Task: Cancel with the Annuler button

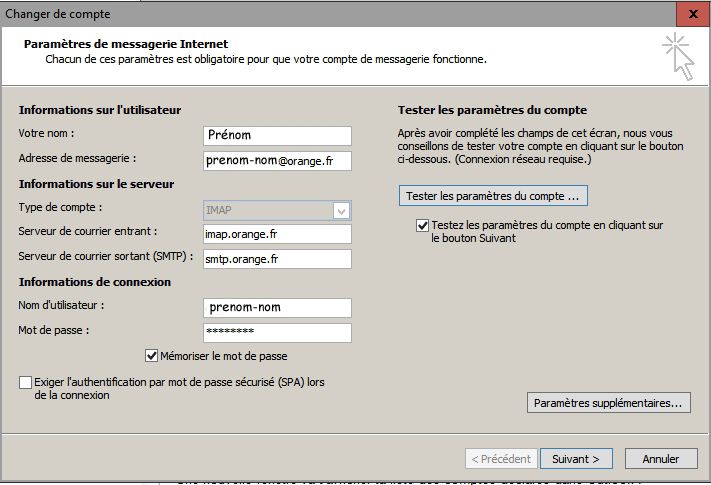Action: [x=661, y=458]
